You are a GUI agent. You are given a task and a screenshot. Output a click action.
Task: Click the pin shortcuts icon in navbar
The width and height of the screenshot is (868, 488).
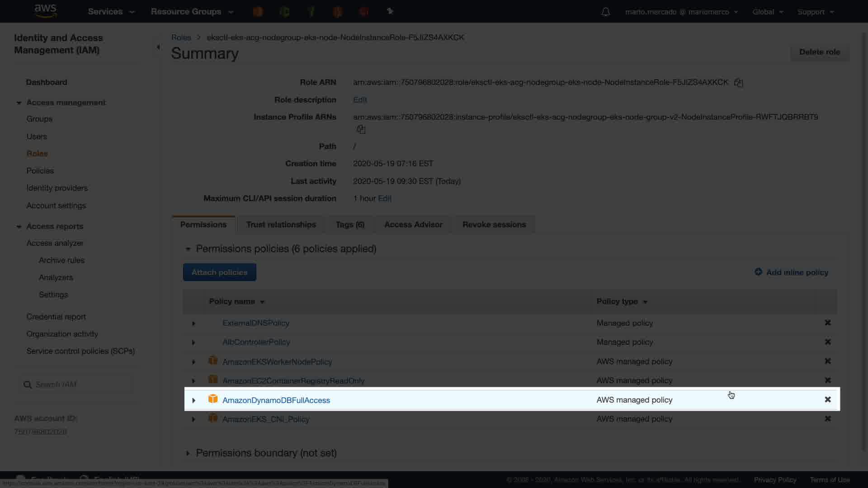tap(390, 11)
